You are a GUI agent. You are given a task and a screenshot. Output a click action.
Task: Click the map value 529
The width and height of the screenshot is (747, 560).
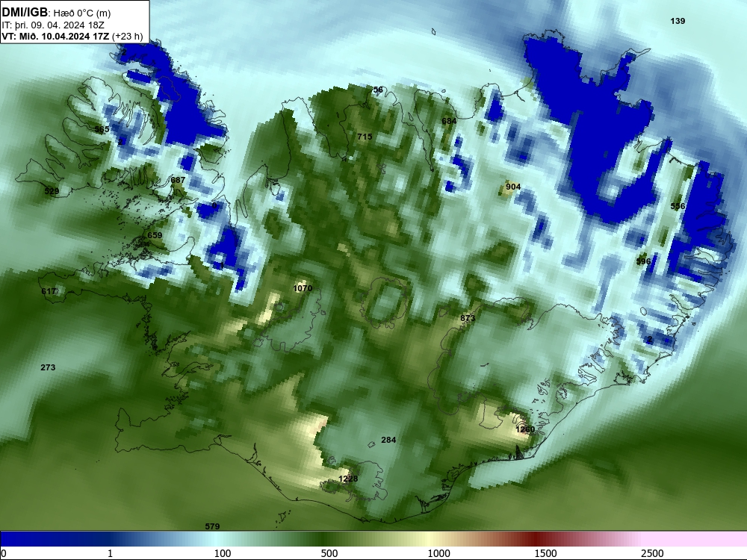coord(52,191)
